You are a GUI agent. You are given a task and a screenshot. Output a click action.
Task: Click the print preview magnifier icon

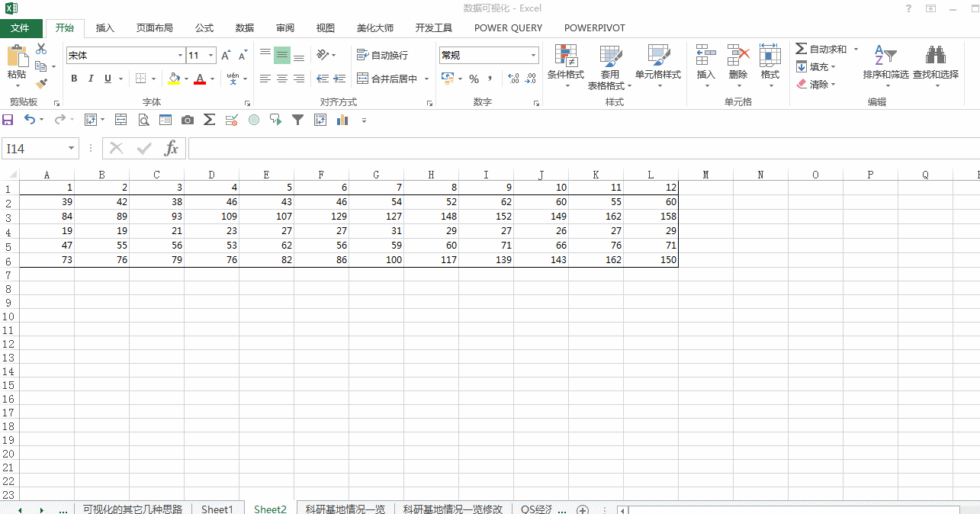(143, 120)
